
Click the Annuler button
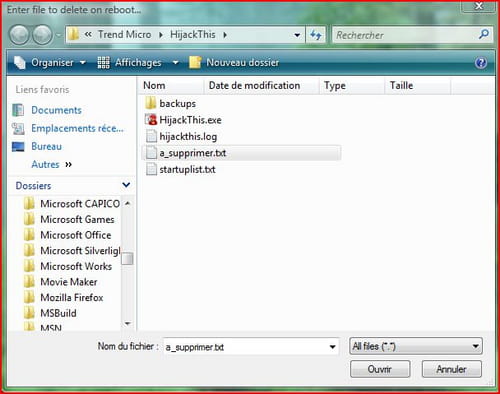(x=452, y=369)
